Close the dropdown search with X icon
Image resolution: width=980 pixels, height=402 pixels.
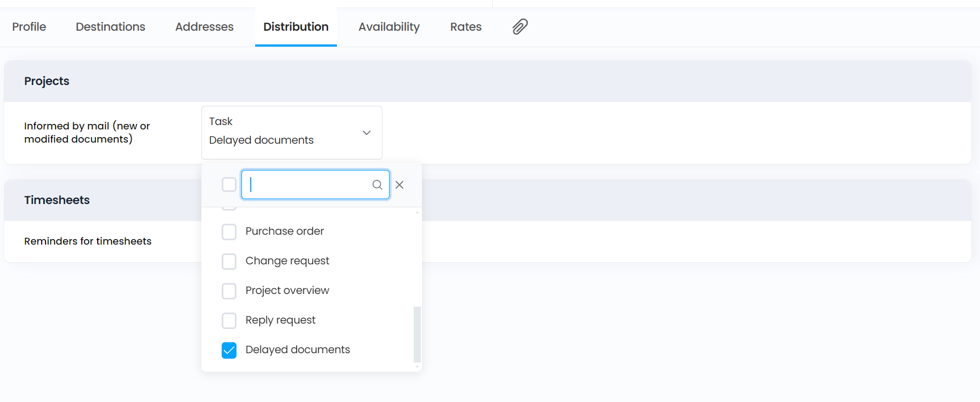pos(399,185)
